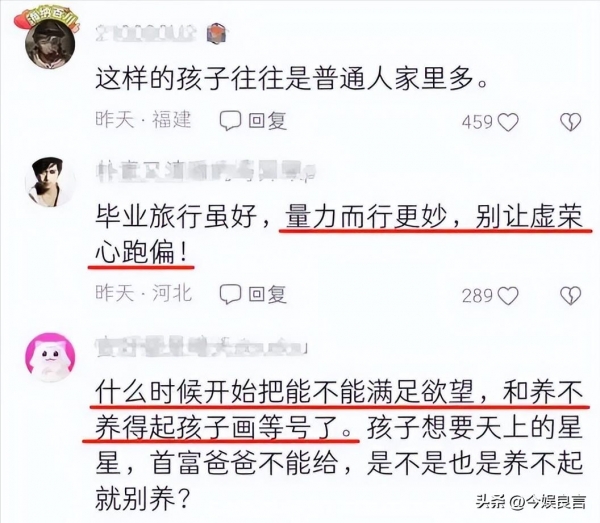
Task: Open the blurred username of second commenter
Action: click(x=205, y=171)
